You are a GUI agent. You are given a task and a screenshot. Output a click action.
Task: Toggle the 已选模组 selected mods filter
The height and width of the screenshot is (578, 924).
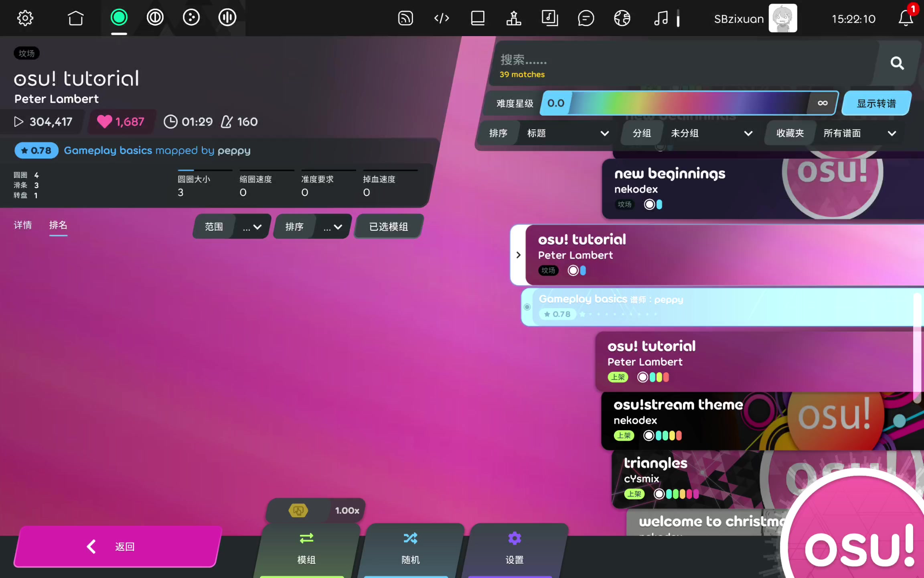pyautogui.click(x=388, y=227)
